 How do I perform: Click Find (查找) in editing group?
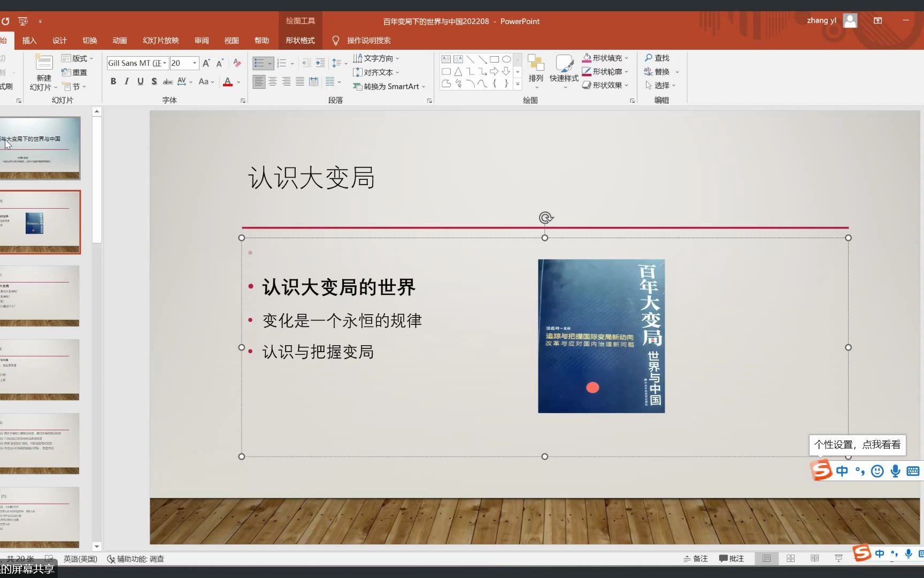(x=657, y=58)
